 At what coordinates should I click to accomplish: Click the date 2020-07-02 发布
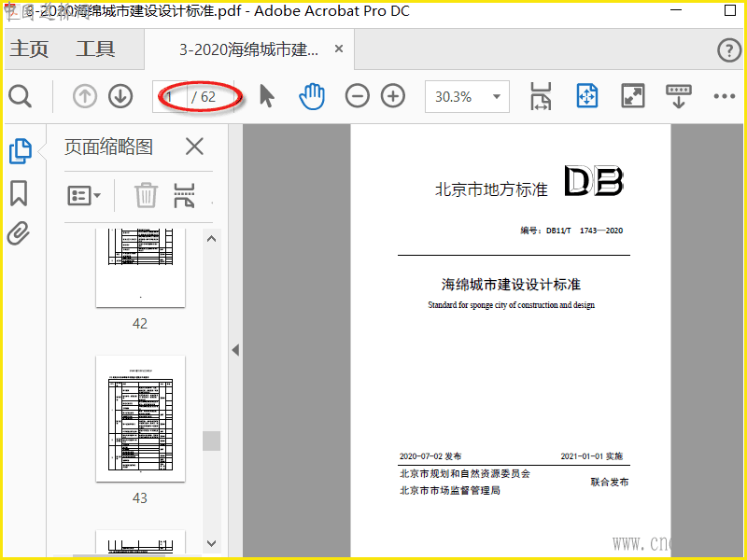[x=430, y=456]
